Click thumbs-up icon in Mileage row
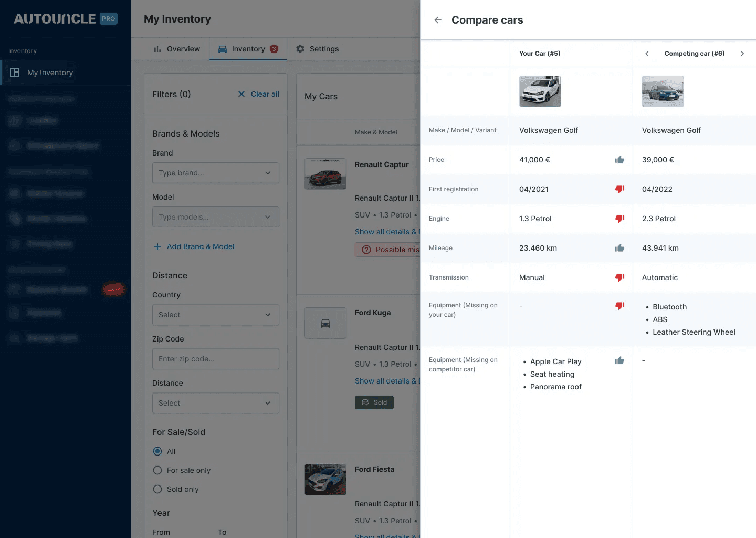The height and width of the screenshot is (538, 756). coord(619,248)
